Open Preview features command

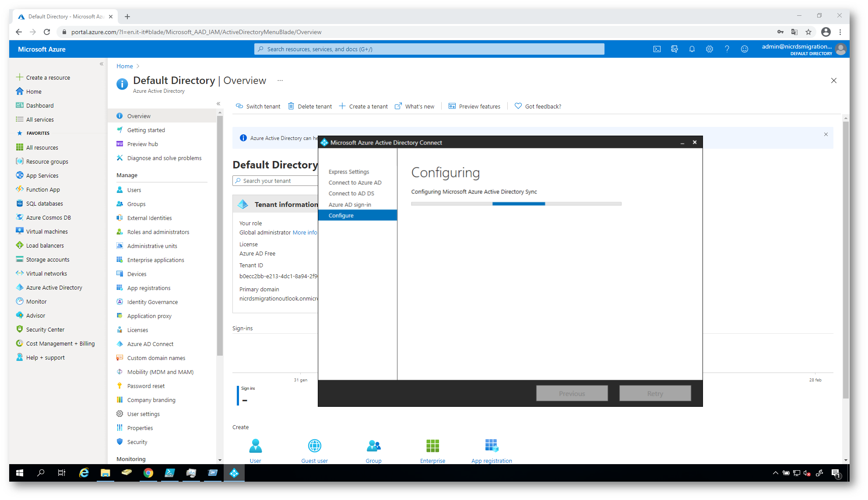[x=474, y=106]
